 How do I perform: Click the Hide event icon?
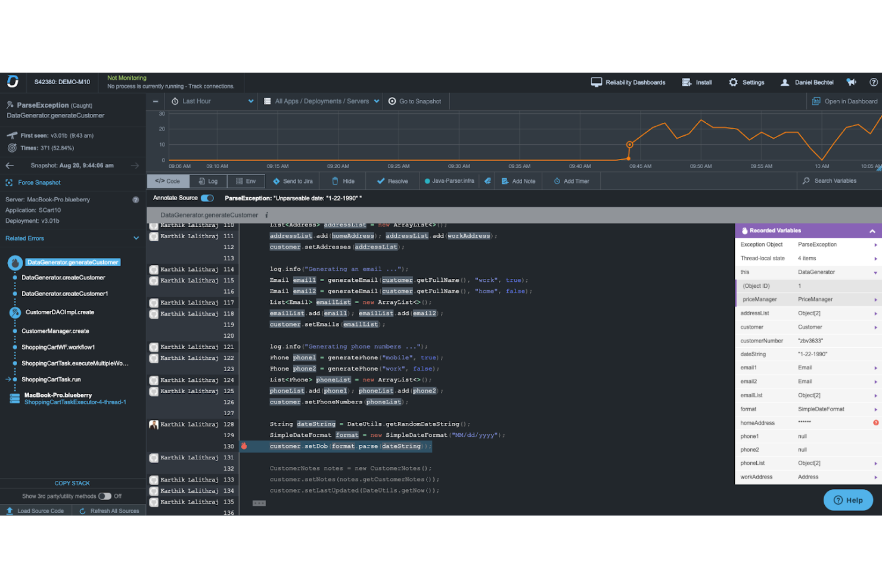pos(336,181)
